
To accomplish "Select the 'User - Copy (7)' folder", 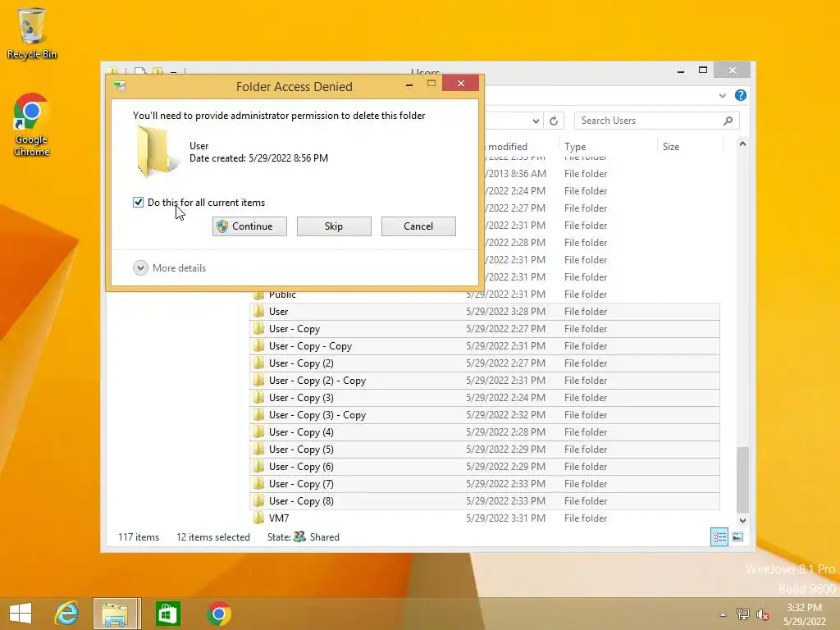I will tap(485, 483).
